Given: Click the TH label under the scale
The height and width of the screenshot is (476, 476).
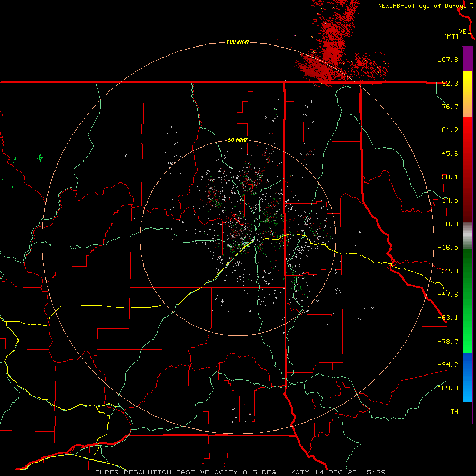Looking at the screenshot, I should coord(454,412).
